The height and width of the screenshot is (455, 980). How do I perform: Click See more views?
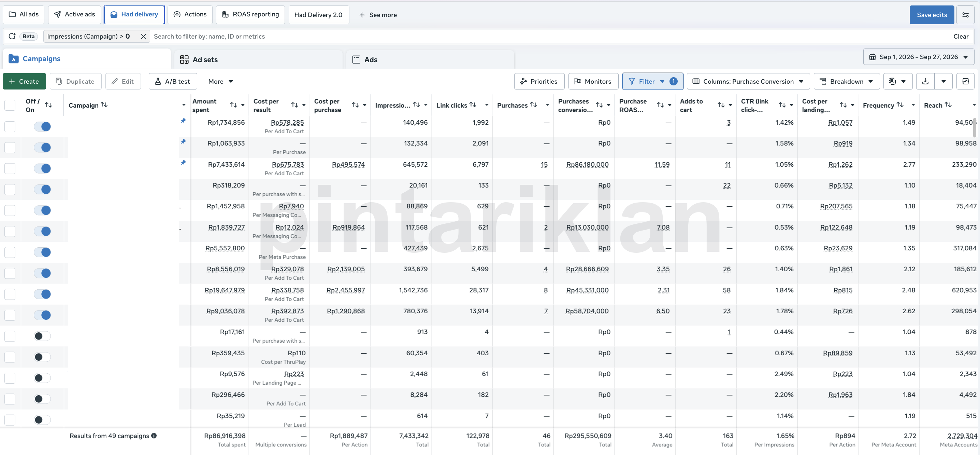(x=378, y=15)
